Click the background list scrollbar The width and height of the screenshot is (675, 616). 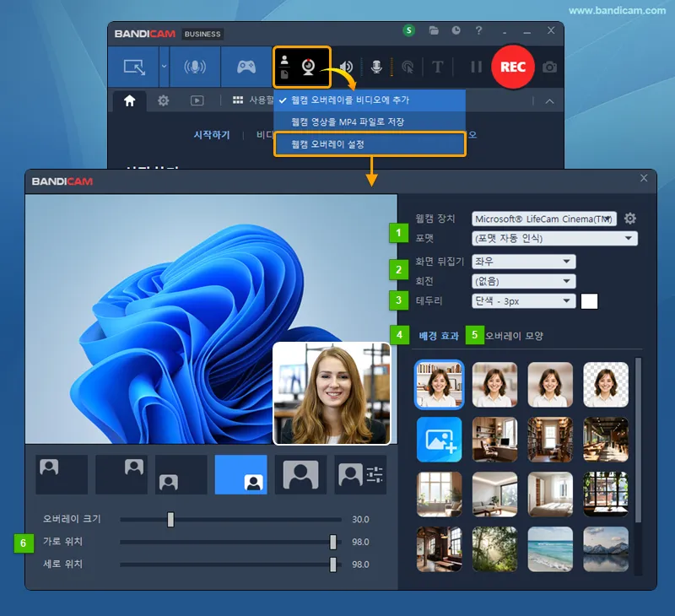638,439
